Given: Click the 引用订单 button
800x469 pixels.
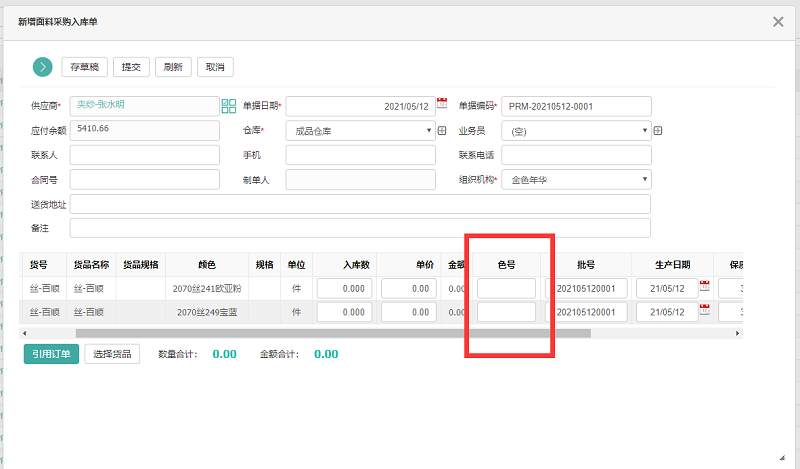Looking at the screenshot, I should click(x=51, y=354).
